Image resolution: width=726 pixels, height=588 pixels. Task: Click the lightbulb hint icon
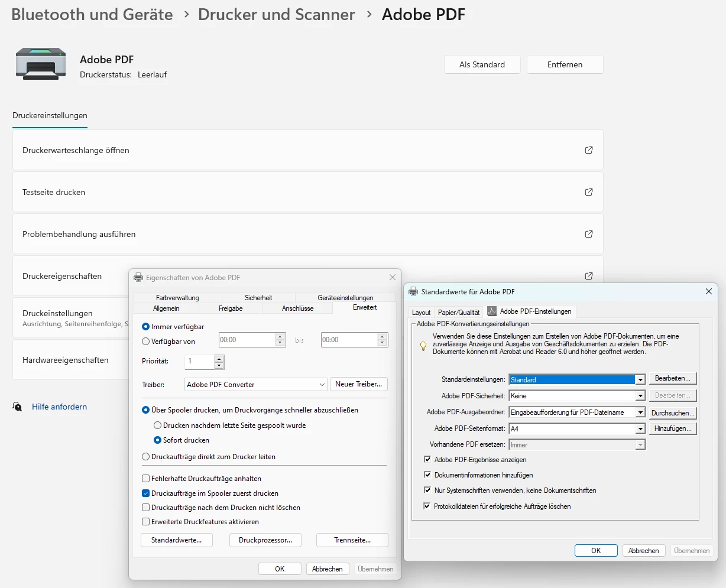(x=423, y=346)
